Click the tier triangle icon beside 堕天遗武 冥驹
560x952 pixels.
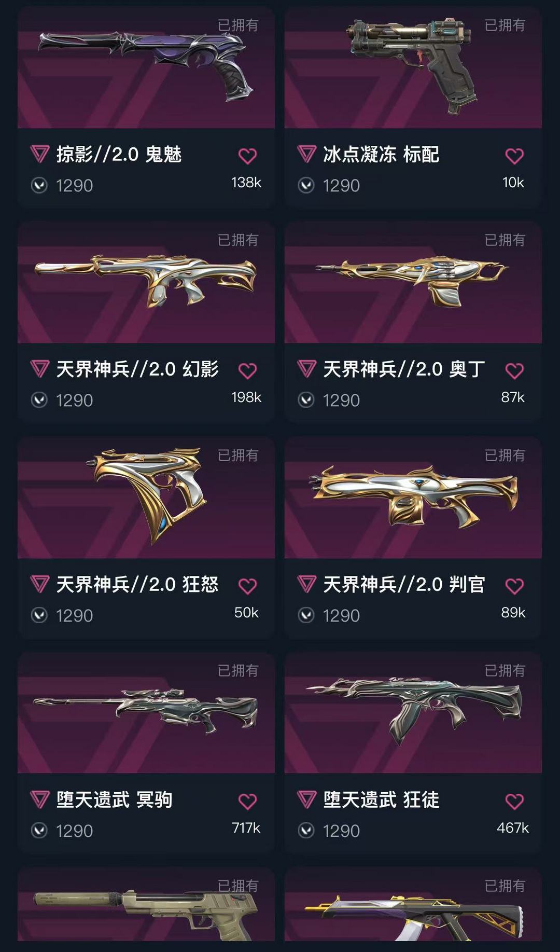coord(40,799)
